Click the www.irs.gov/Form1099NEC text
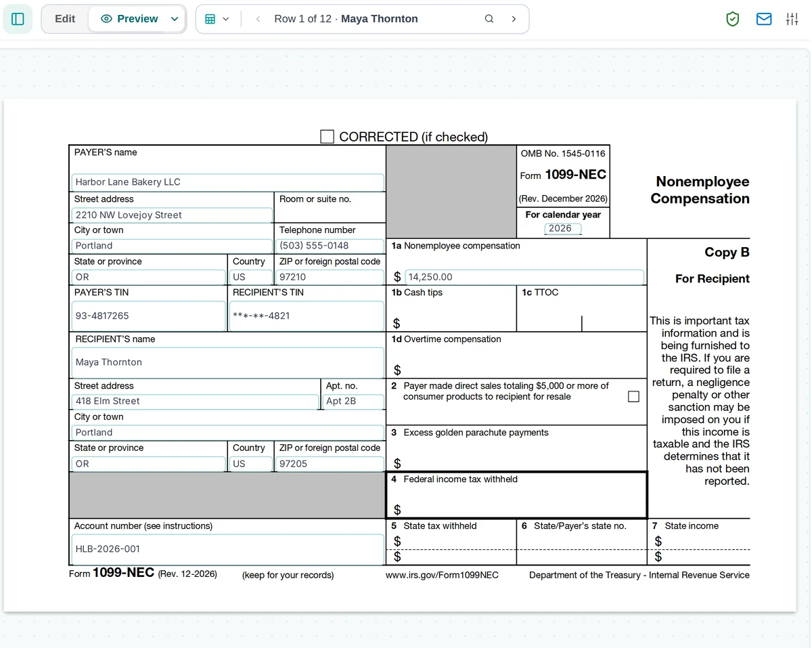The width and height of the screenshot is (812, 648). point(442,575)
